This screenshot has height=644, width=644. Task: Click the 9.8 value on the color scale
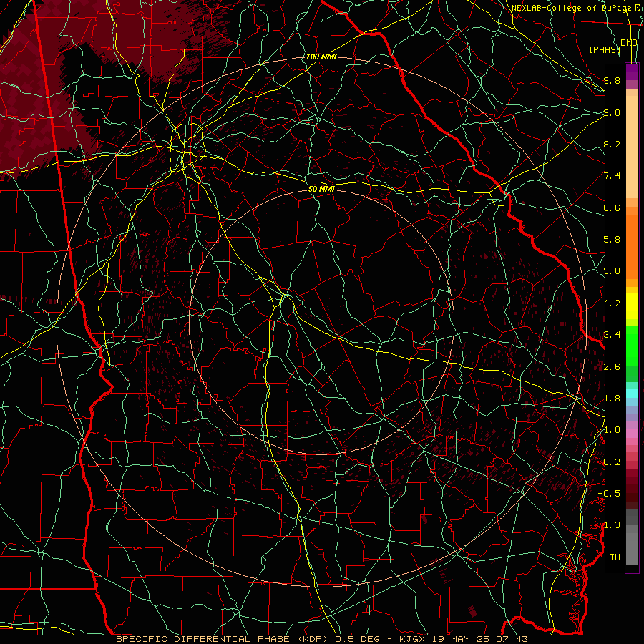pos(612,80)
